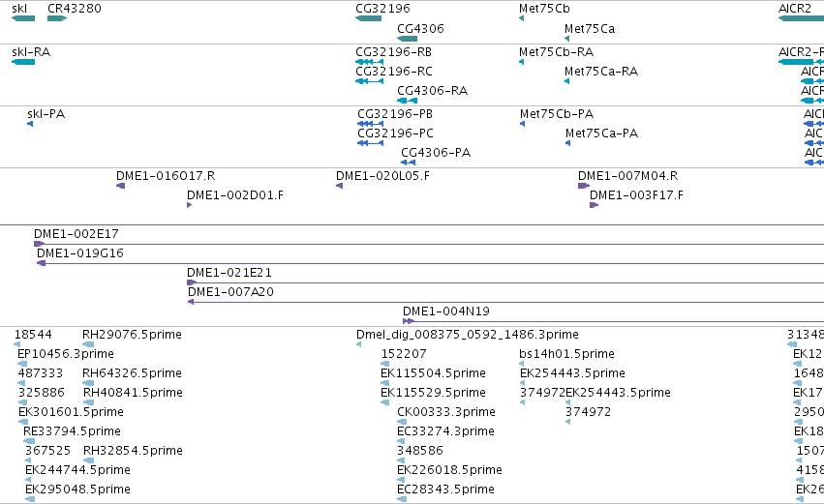Click the DME1-021E21 BAC clone arrow
Screen dimensions: 824x504
click(x=192, y=282)
